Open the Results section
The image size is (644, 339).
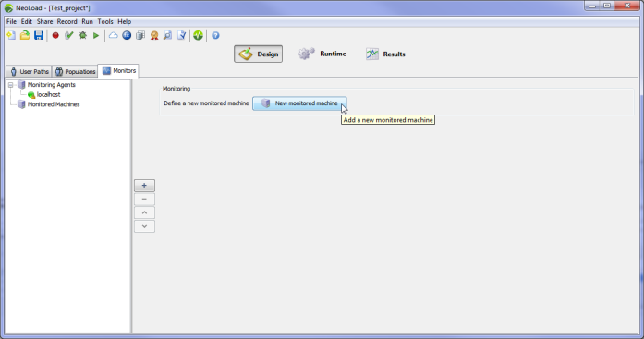click(385, 54)
